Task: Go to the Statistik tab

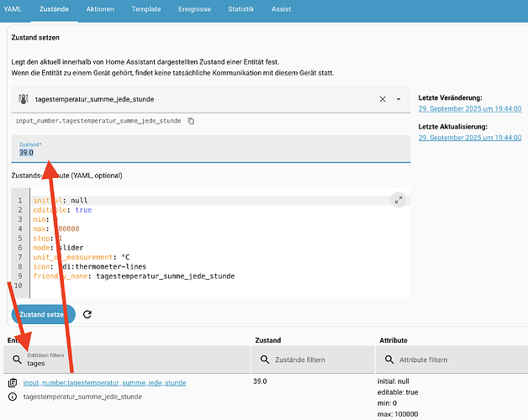Action: 240,9
